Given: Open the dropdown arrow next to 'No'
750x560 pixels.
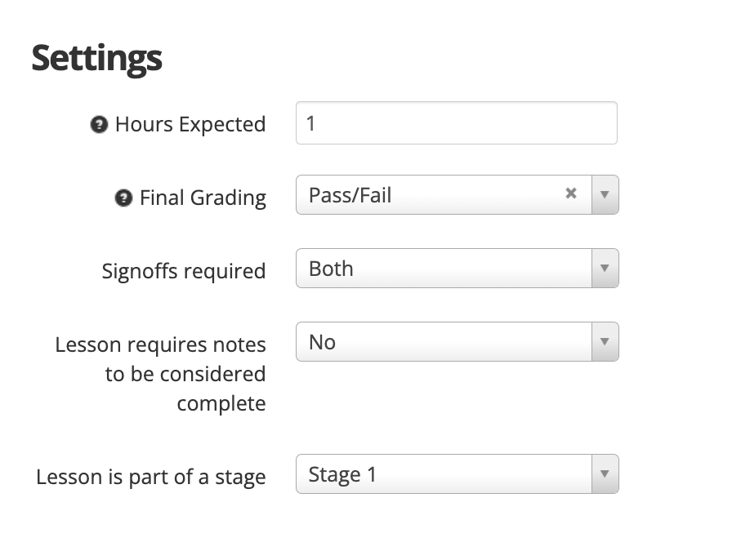Looking at the screenshot, I should pos(605,342).
